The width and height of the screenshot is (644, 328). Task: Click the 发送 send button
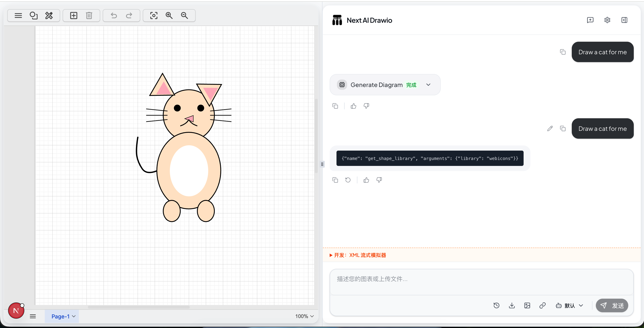612,305
